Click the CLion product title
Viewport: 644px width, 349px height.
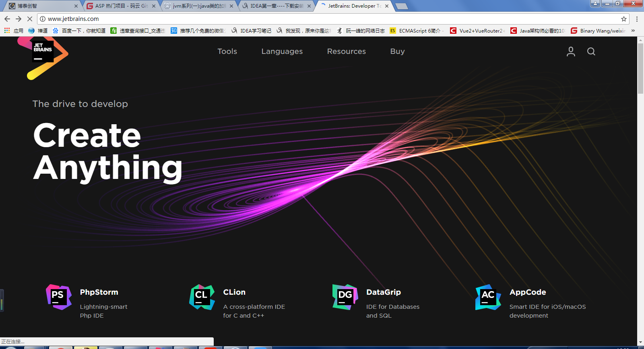click(x=234, y=292)
